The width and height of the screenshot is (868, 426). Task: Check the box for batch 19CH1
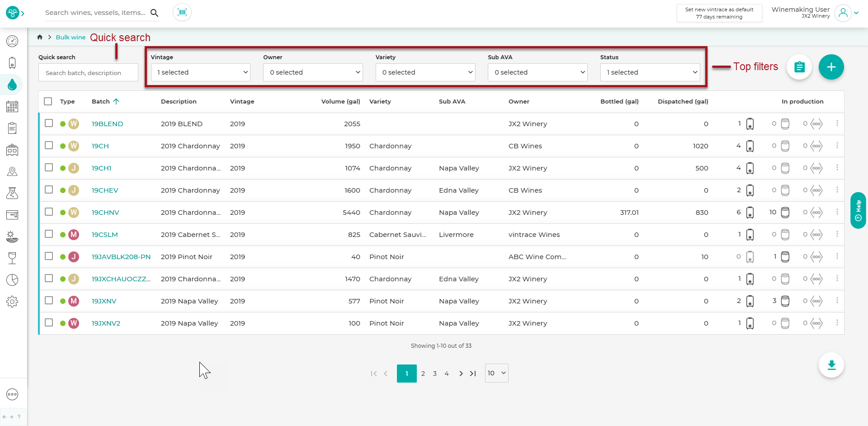tap(49, 167)
